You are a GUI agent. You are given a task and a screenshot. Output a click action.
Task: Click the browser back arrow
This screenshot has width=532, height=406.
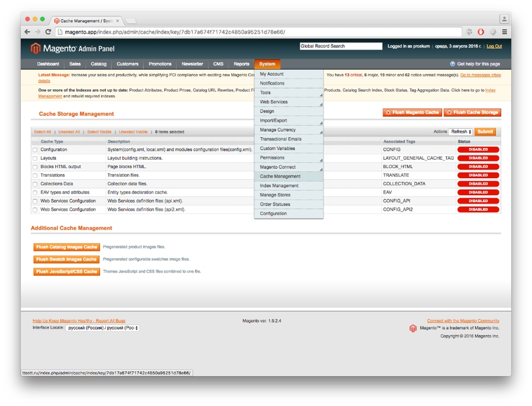27,32
